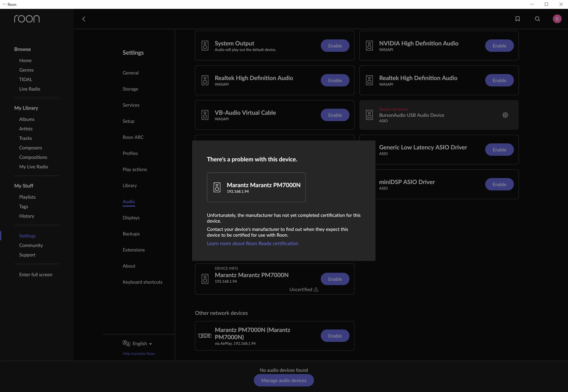568x392 pixels.
Task: Open Play actions settings tab
Action: [135, 169]
